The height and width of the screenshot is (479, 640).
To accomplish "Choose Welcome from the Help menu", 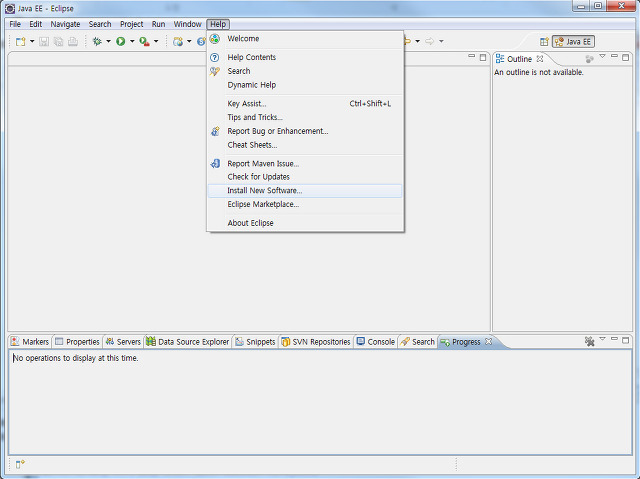I will 305,39.
